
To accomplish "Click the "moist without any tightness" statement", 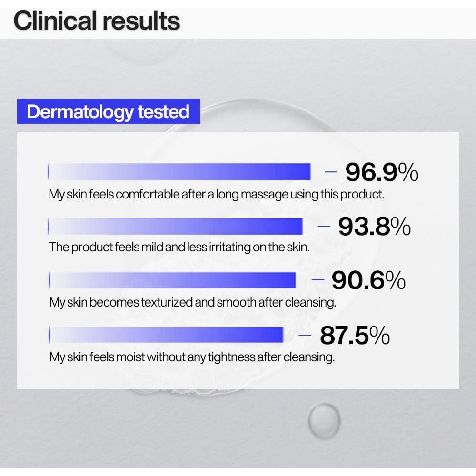I will tap(192, 357).
